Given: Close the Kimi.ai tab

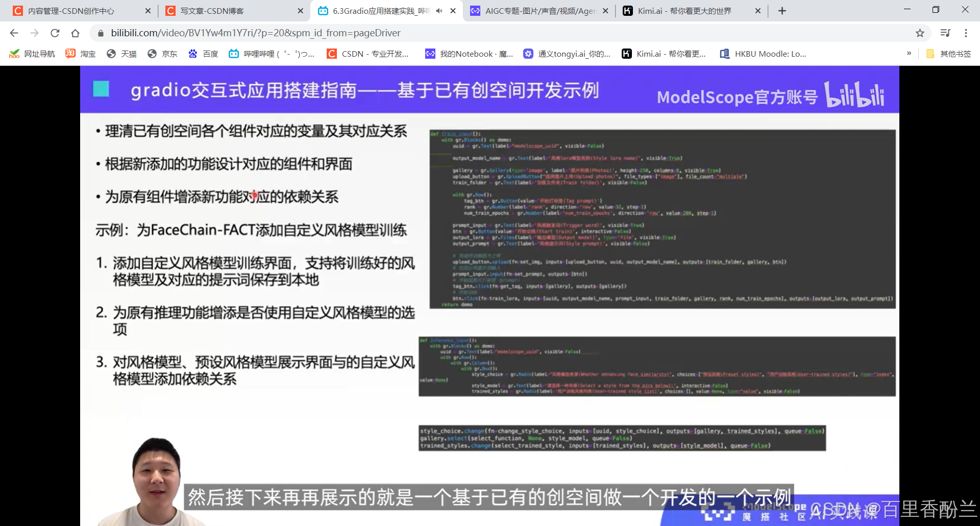Looking at the screenshot, I should 757,11.
